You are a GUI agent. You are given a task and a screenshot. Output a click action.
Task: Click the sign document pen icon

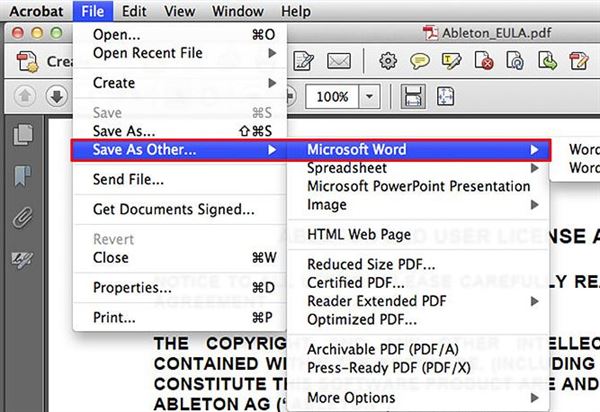tap(579, 60)
